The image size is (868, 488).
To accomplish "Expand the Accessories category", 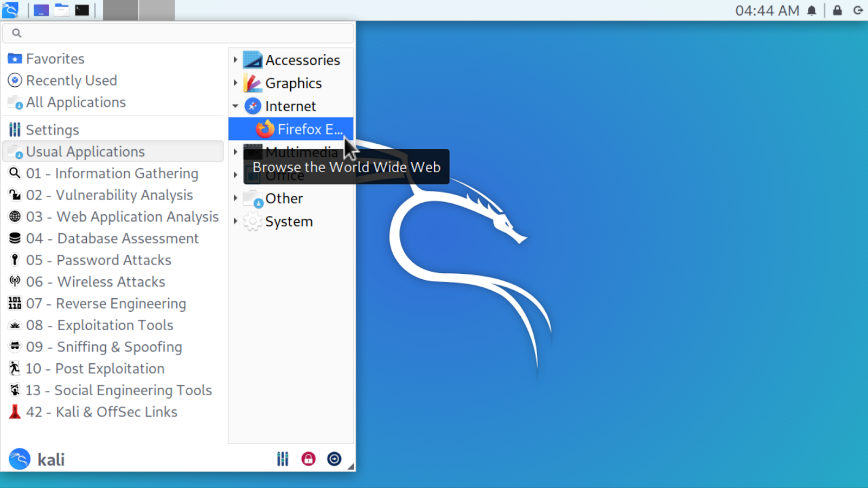I will pos(235,60).
